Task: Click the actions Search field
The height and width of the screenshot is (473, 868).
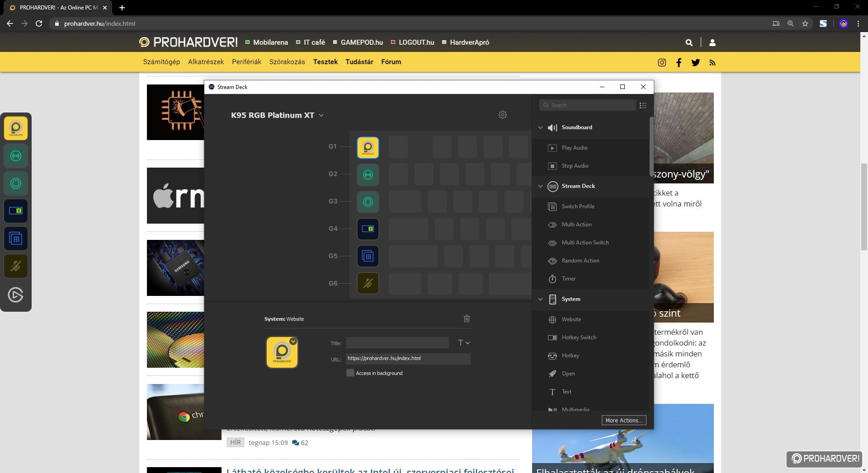Action: (x=588, y=105)
